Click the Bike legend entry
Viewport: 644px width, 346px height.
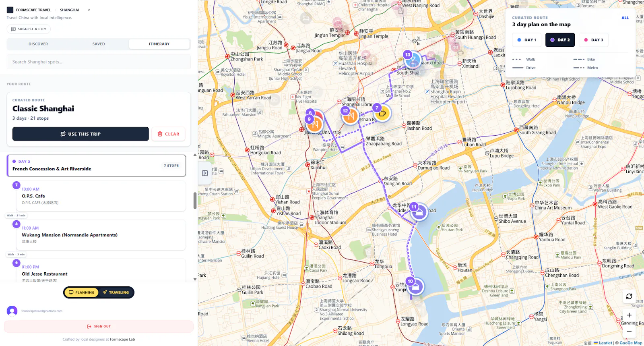(584, 60)
